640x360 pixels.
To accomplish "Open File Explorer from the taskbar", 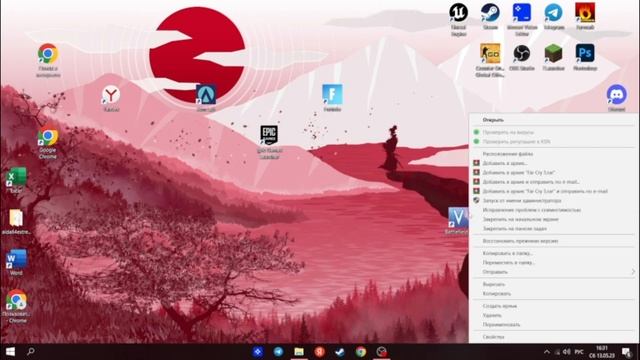I will coord(299,351).
